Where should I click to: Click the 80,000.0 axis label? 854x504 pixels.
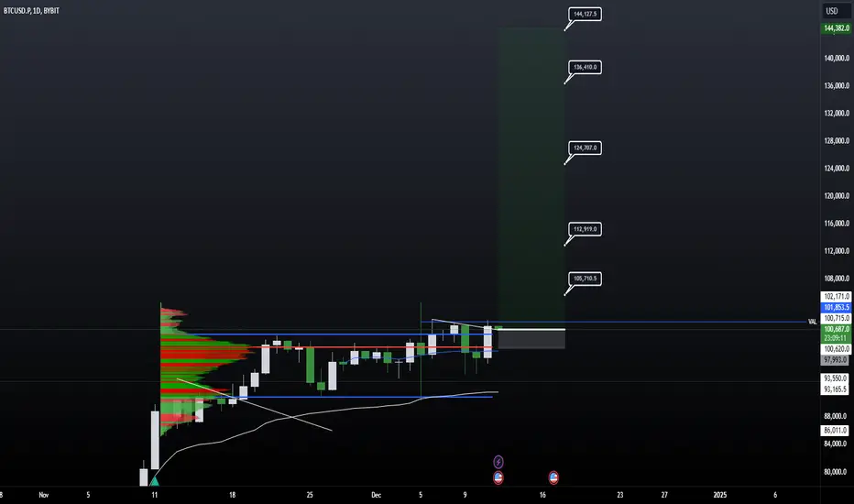838,471
